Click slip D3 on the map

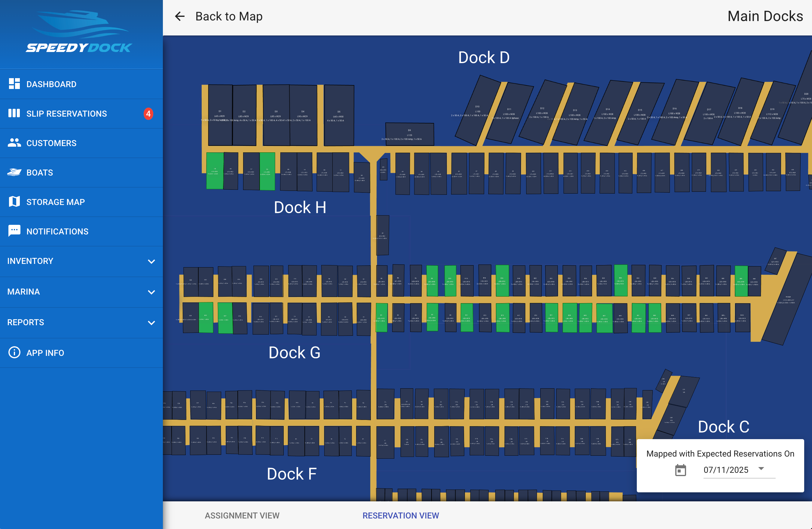pyautogui.click(x=276, y=115)
